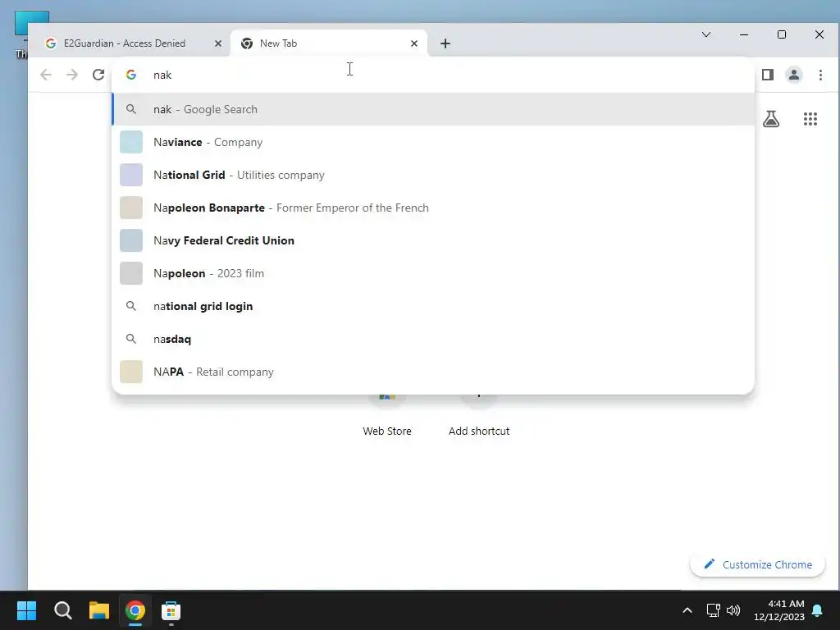The image size is (840, 630).
Task: Select the Napoleon Bonaparte suggestion
Action: pos(433,208)
